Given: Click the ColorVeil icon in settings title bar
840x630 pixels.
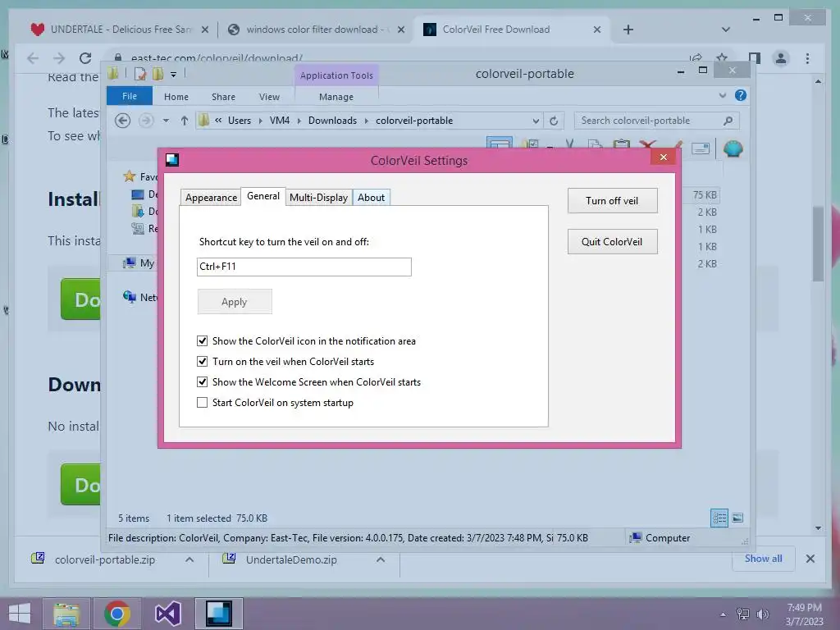Looking at the screenshot, I should [x=172, y=160].
